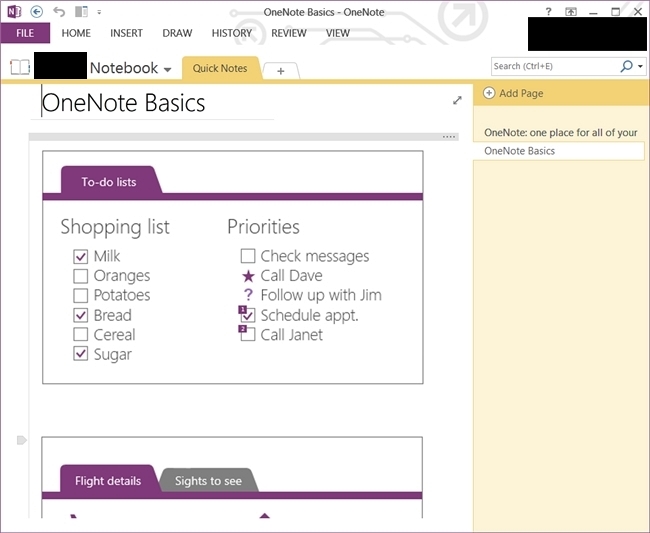Click the note container handle dots
650x533 pixels.
(449, 137)
